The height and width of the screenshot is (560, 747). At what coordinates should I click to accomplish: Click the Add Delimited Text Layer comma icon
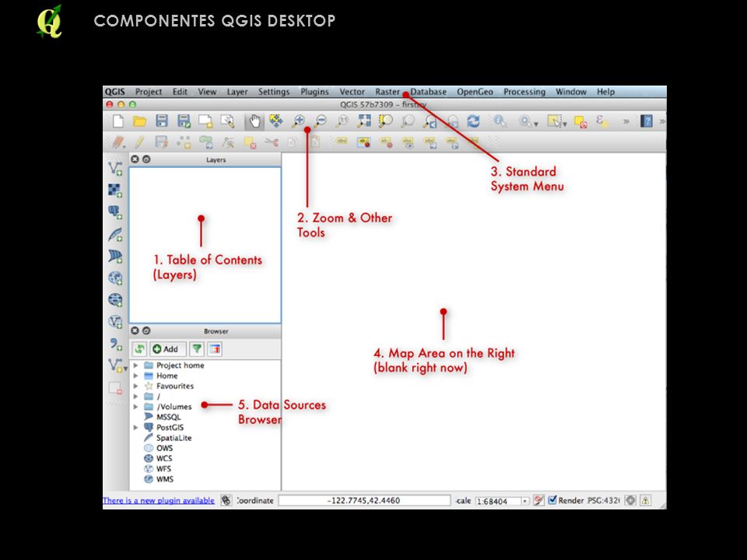[x=115, y=344]
